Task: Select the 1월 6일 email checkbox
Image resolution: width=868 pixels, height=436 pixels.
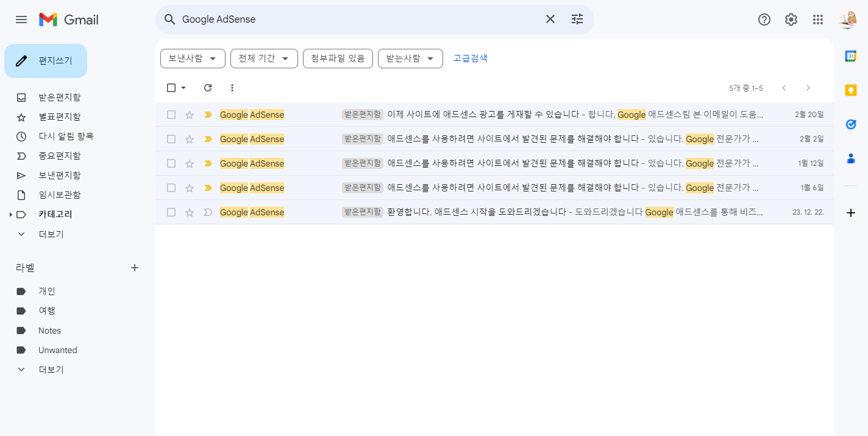Action: pyautogui.click(x=171, y=188)
